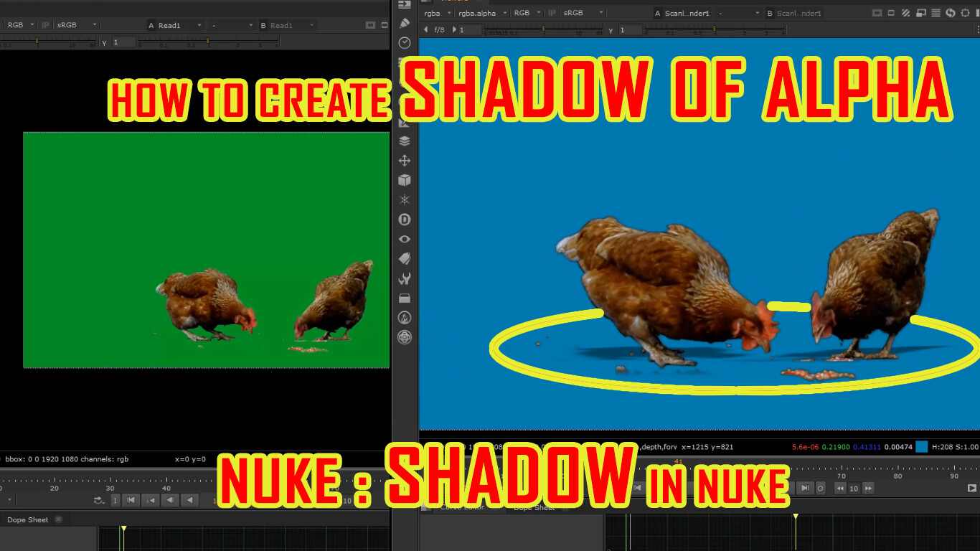
Task: Play backward on left timeline
Action: (x=189, y=500)
